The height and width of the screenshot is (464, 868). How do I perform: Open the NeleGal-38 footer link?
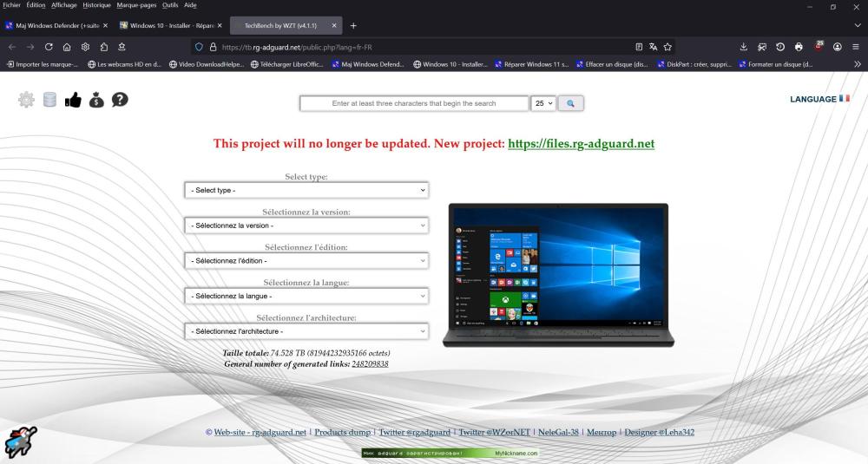point(558,433)
